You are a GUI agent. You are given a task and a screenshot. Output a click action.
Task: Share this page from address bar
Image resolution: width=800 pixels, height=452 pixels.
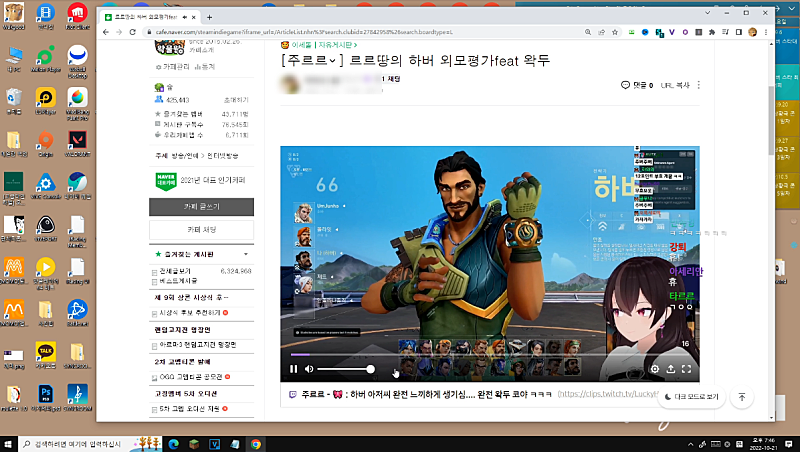click(x=602, y=32)
